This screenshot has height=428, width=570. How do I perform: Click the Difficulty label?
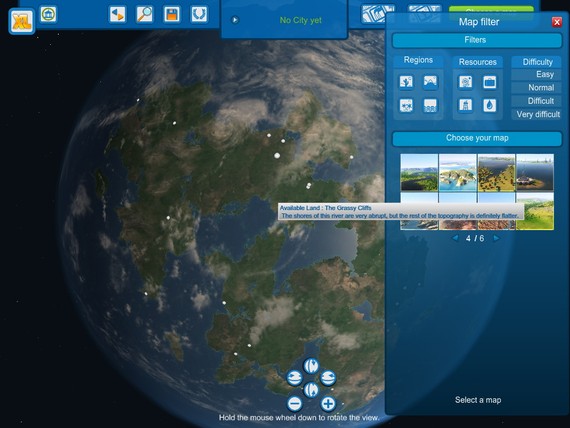click(x=537, y=62)
